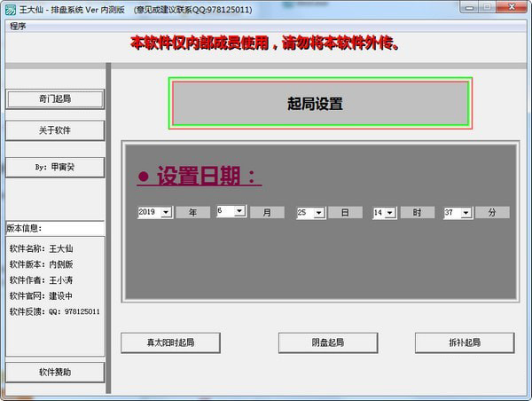Click the 版本信息 text field

(x=55, y=228)
